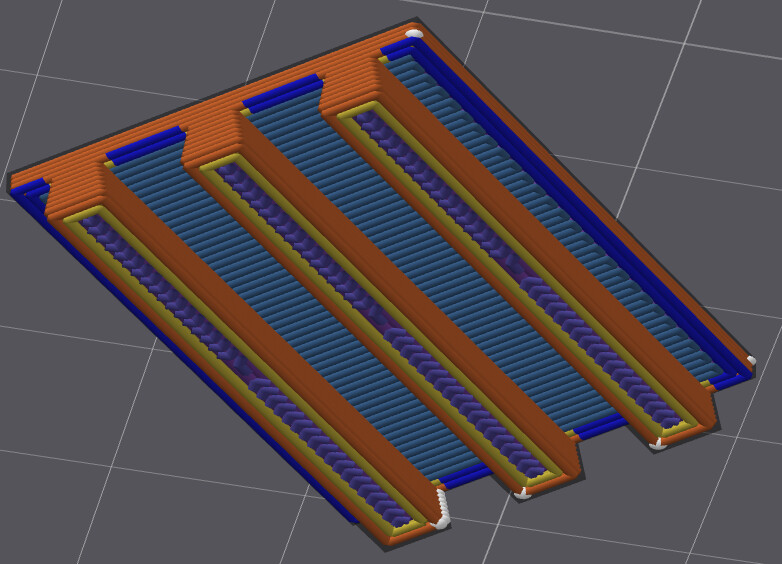Click the white seam marker at top corner
This screenshot has height=564, width=782.
point(414,33)
